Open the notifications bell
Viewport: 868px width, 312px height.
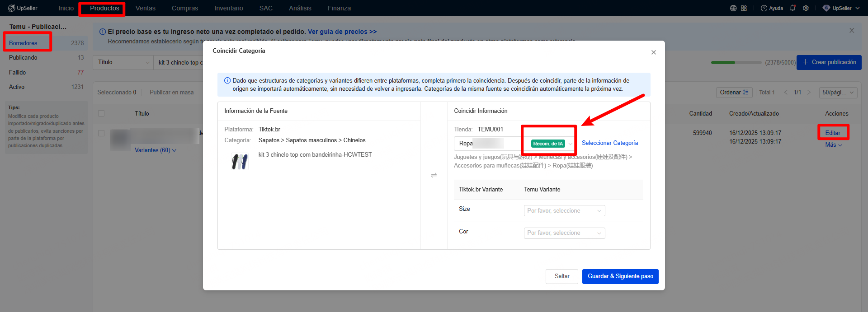pyautogui.click(x=793, y=8)
